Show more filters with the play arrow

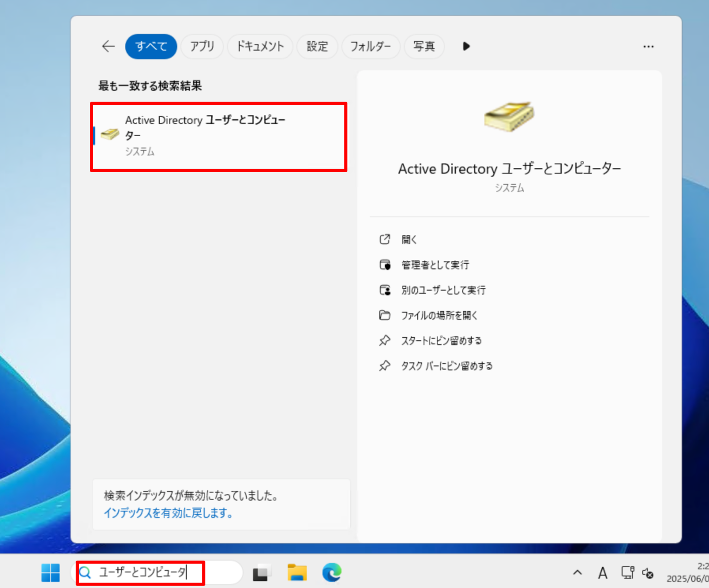point(466,46)
